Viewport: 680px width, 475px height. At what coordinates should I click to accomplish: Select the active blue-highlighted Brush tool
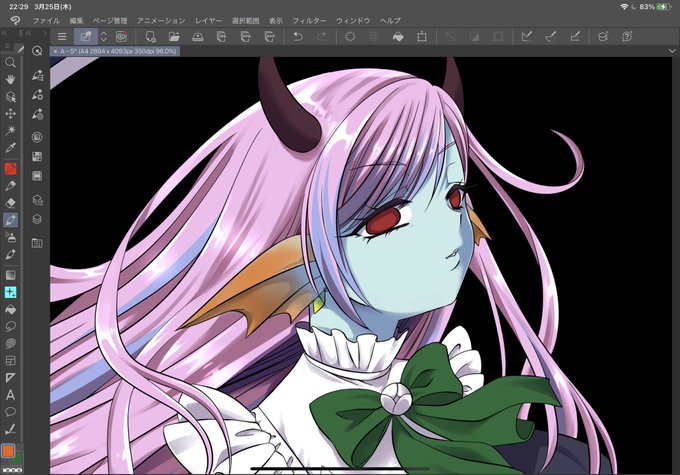(10, 220)
